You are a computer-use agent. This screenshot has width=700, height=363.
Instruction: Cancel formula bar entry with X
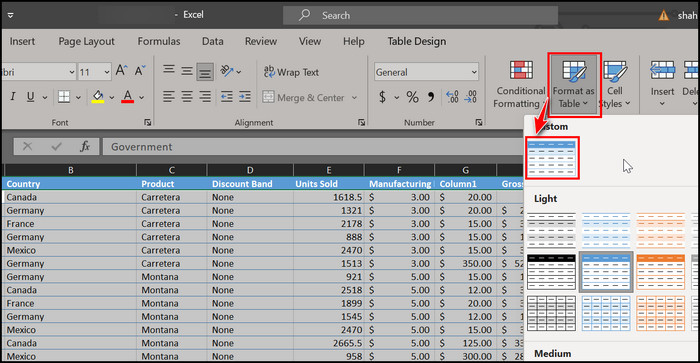coord(27,146)
